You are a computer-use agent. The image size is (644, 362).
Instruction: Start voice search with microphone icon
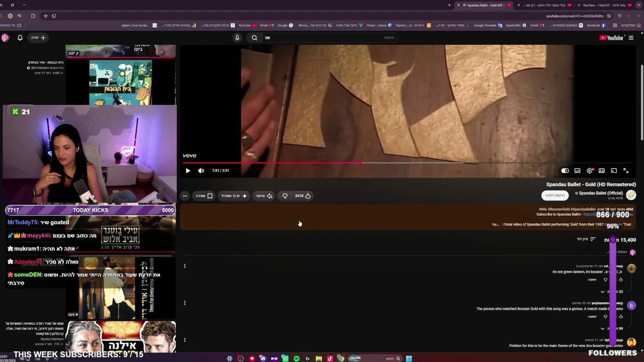[x=237, y=38]
